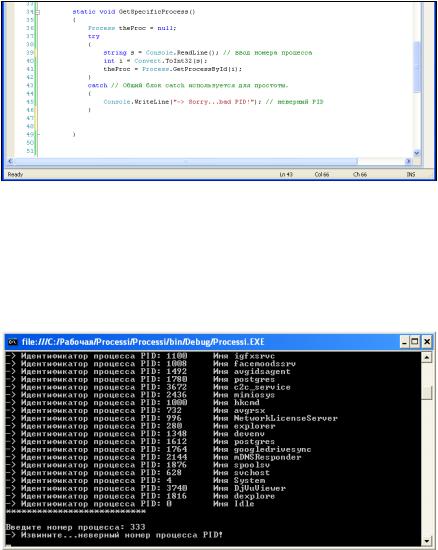Viewport: 438px width, 550px height.
Task: Click the console title bar path text
Action: (143, 342)
